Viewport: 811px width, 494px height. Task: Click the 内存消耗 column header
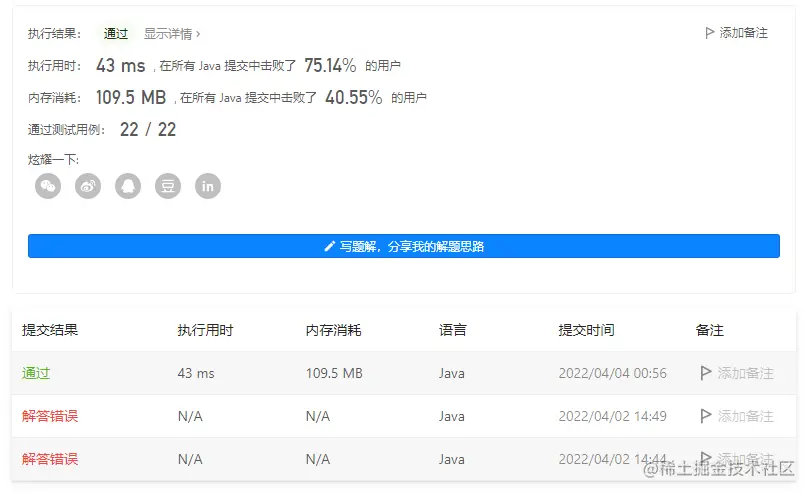334,330
